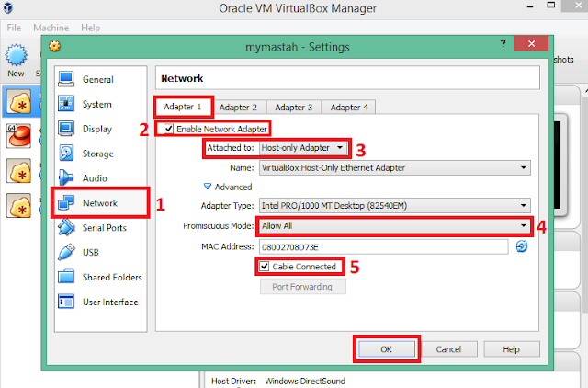Switch to Adapter 2 tab
Viewport: 588px width, 388px height.
[x=238, y=108]
